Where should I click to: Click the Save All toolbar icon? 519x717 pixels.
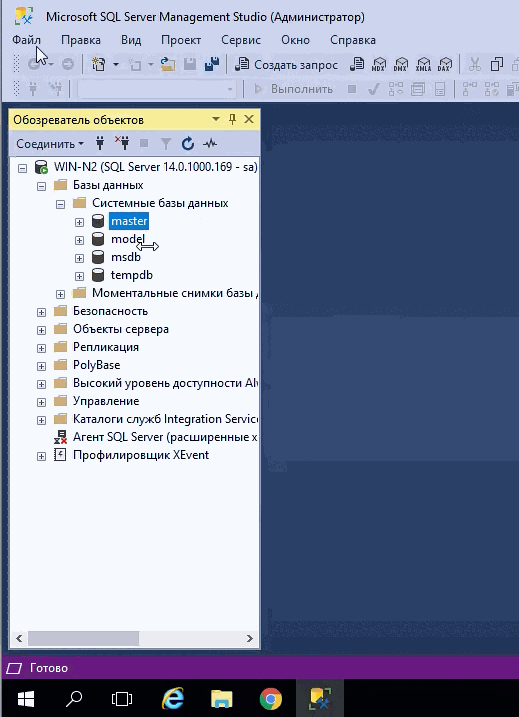click(x=211, y=64)
